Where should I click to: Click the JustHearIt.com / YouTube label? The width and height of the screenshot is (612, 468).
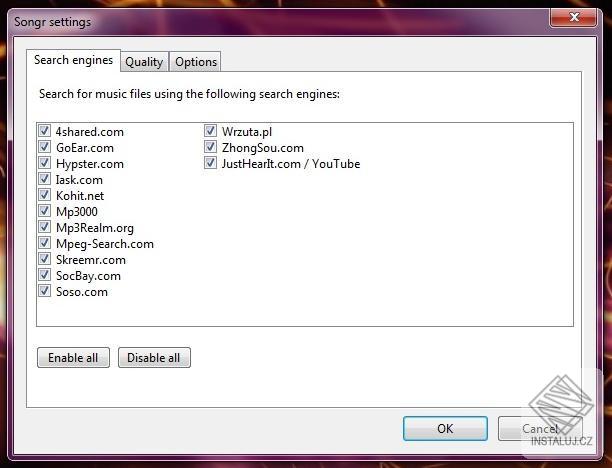[291, 164]
